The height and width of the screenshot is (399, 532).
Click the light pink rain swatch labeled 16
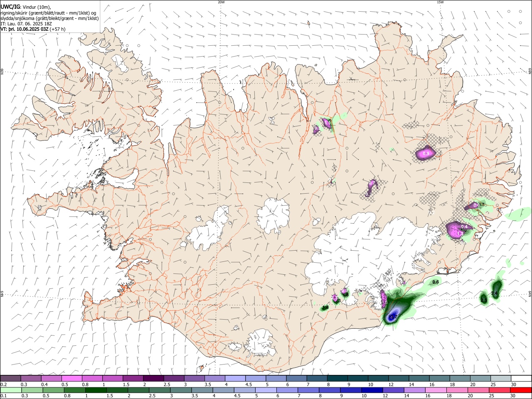(436, 390)
